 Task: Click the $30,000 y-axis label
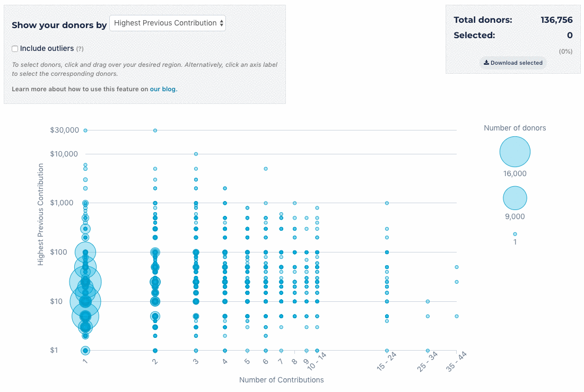tap(64, 130)
